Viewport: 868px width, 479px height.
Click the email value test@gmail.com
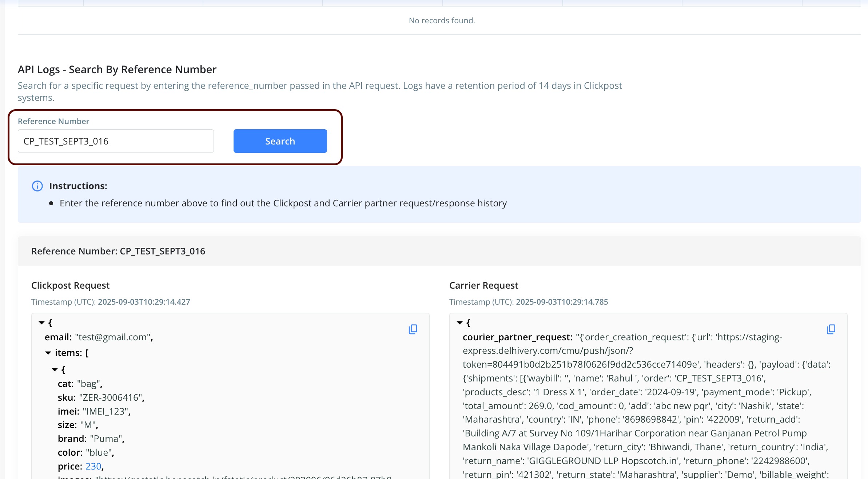click(113, 337)
